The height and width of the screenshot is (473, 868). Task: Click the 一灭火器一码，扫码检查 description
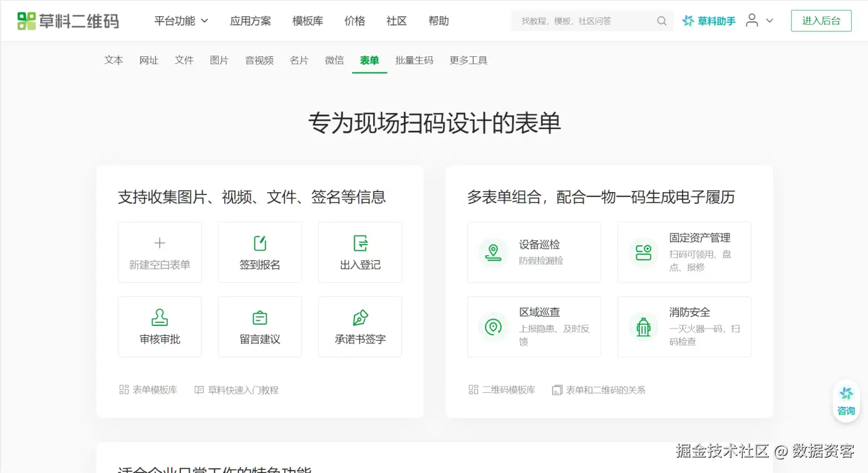pyautogui.click(x=705, y=335)
